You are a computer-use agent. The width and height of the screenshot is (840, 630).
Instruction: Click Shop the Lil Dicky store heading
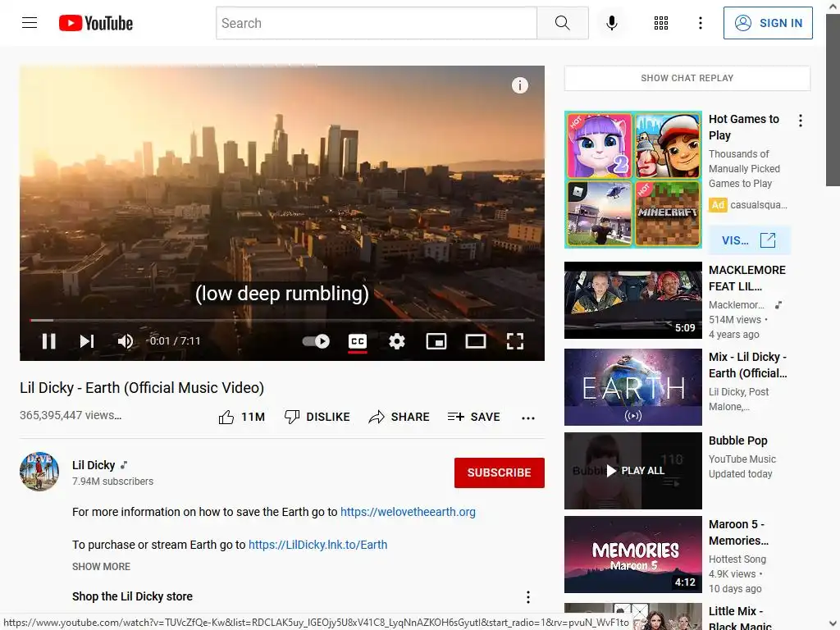132,596
